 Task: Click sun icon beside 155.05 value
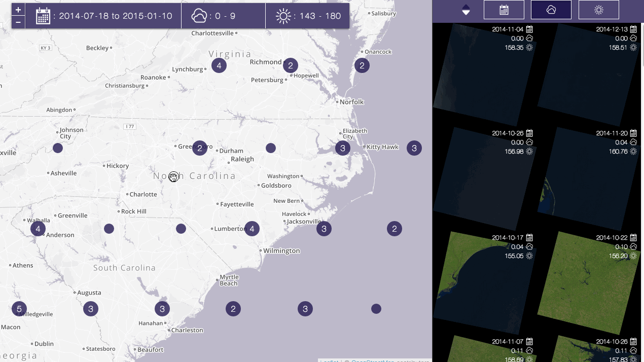point(529,256)
